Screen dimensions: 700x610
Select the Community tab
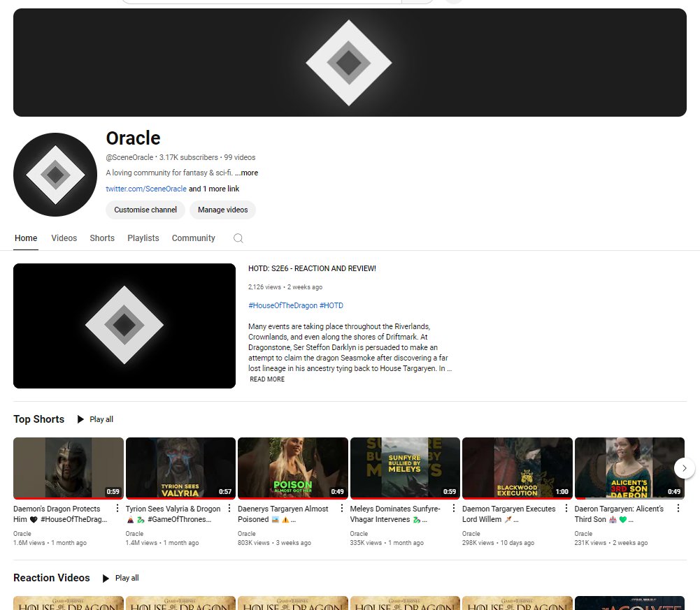(193, 238)
